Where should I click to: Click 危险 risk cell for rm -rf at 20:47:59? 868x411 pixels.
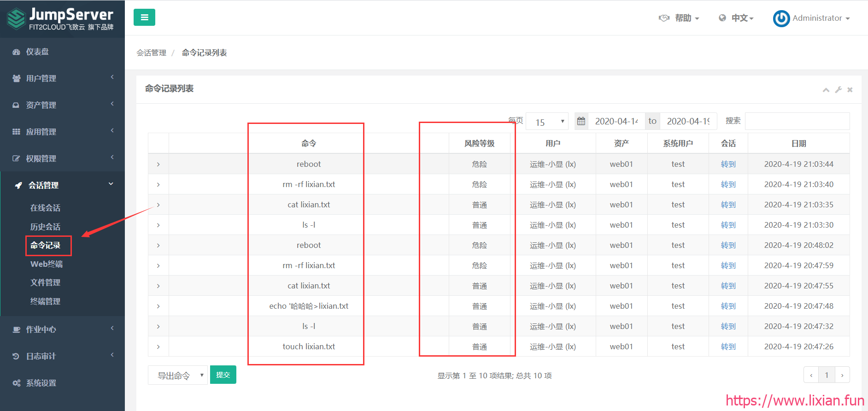pyautogui.click(x=480, y=266)
